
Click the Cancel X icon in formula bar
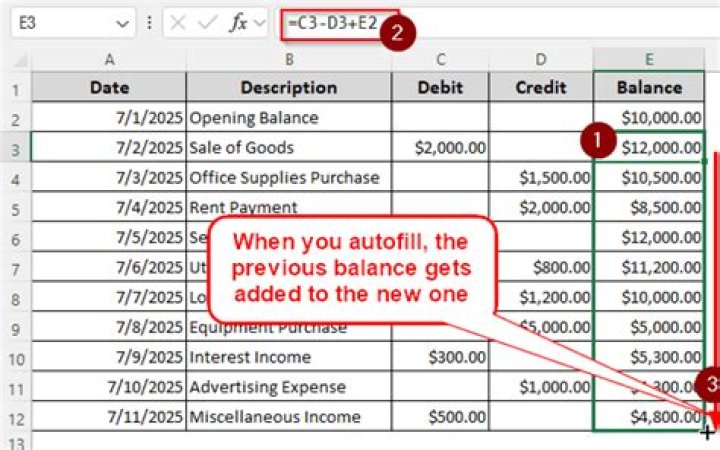pyautogui.click(x=179, y=23)
